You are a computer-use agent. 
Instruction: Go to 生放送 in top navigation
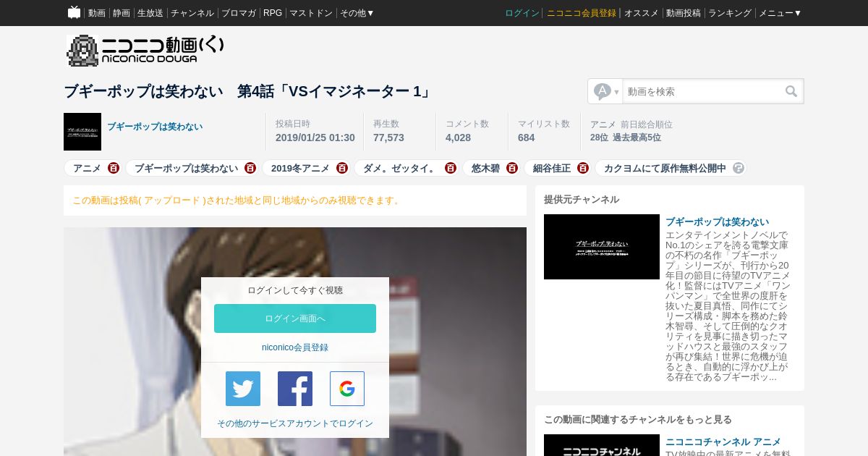tap(150, 13)
